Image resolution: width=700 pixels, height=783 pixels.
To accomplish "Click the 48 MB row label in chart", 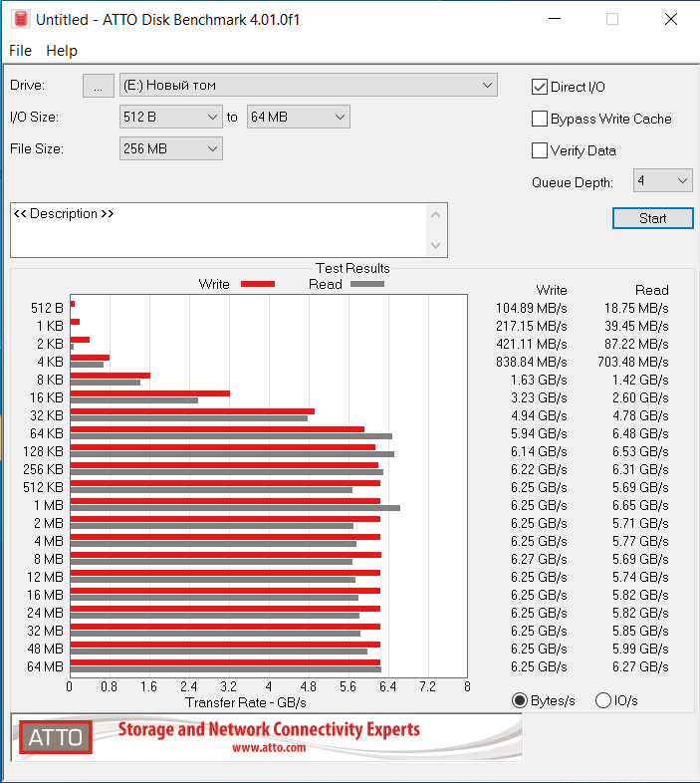I will (45, 649).
